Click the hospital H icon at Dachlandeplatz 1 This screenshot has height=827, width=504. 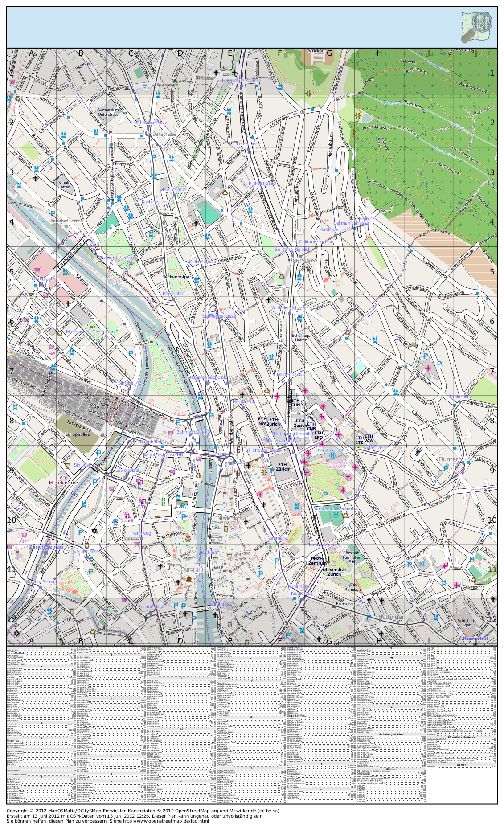click(332, 456)
